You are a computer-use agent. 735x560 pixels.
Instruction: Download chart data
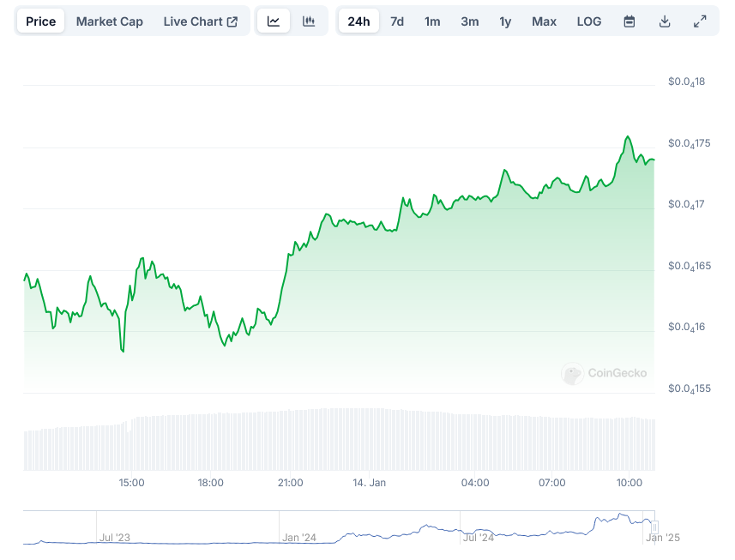pyautogui.click(x=665, y=21)
